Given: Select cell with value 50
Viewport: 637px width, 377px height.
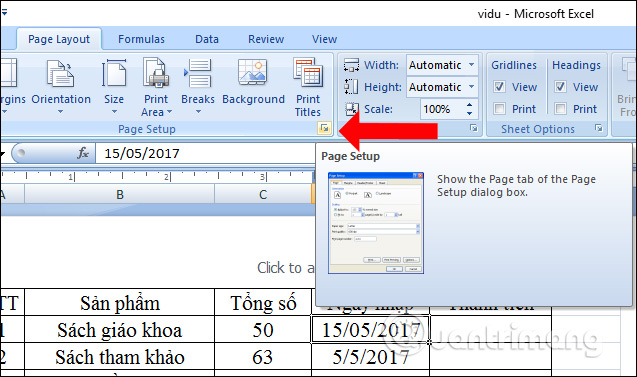Looking at the screenshot, I should coord(263,329).
